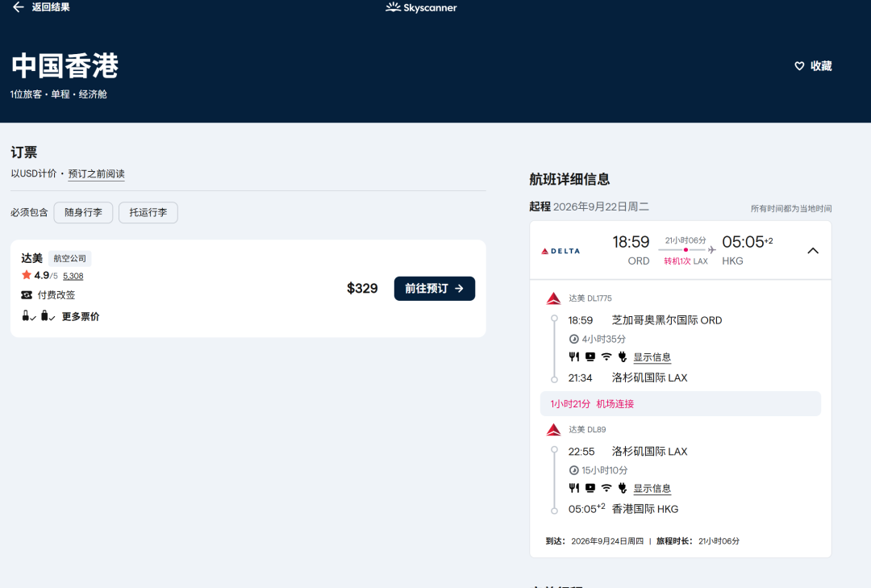The width and height of the screenshot is (871, 588).
Task: Click 21小时06分 duration above route line
Action: [x=686, y=240]
